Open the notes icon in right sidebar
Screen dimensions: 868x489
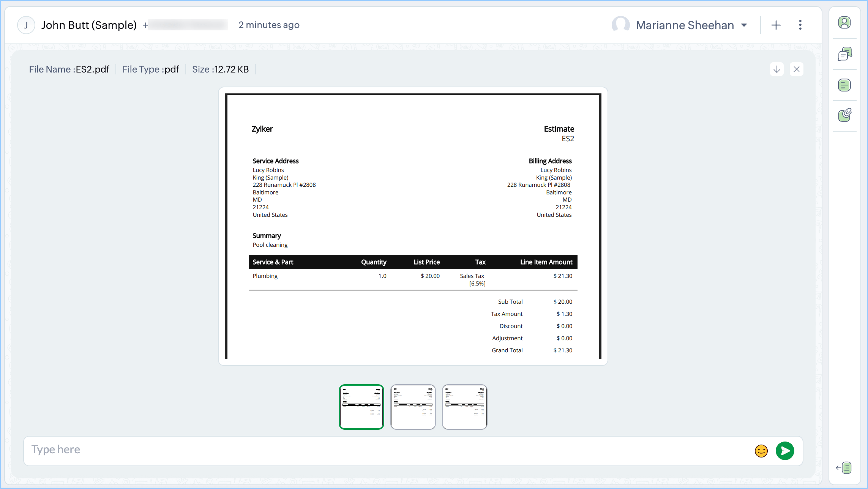coord(844,85)
